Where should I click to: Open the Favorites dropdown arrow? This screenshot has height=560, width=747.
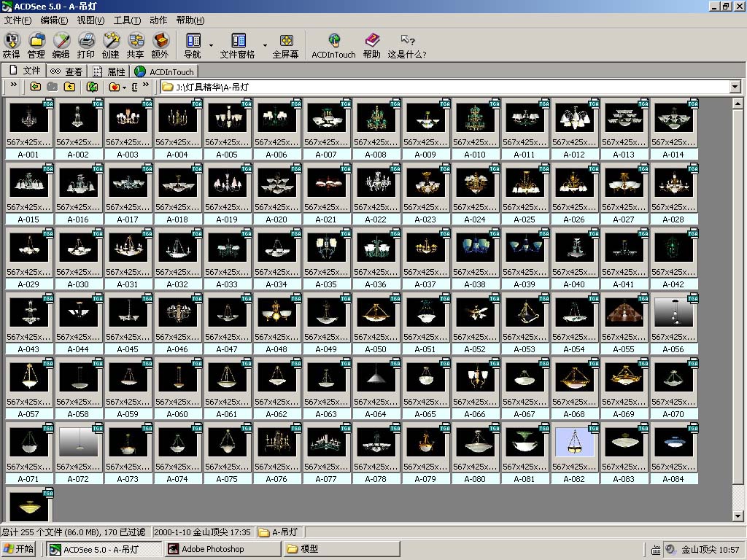[124, 87]
